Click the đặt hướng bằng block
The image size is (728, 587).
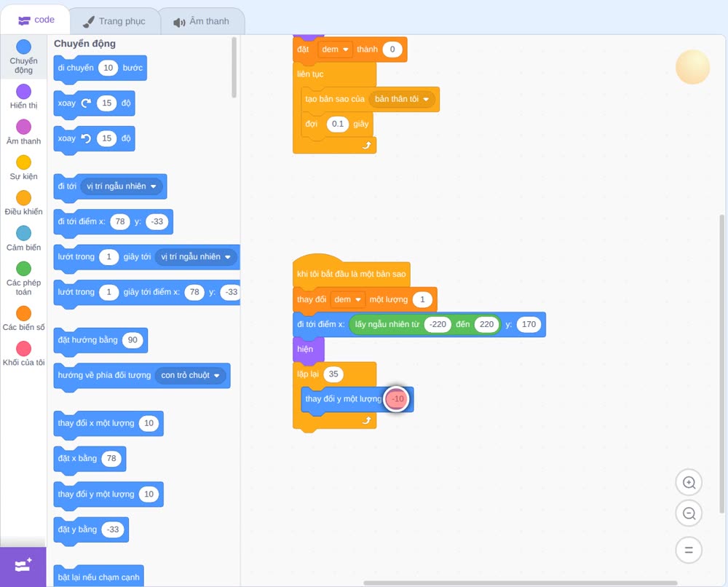pos(100,340)
